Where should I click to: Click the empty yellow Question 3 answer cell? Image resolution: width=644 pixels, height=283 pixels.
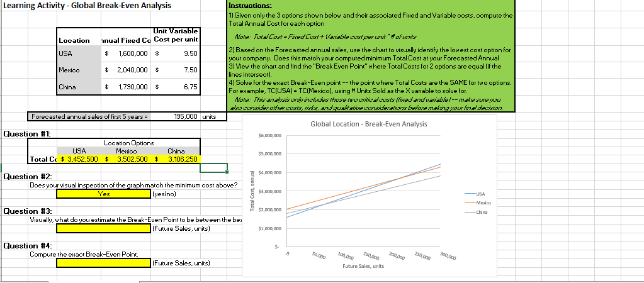pyautogui.click(x=104, y=228)
